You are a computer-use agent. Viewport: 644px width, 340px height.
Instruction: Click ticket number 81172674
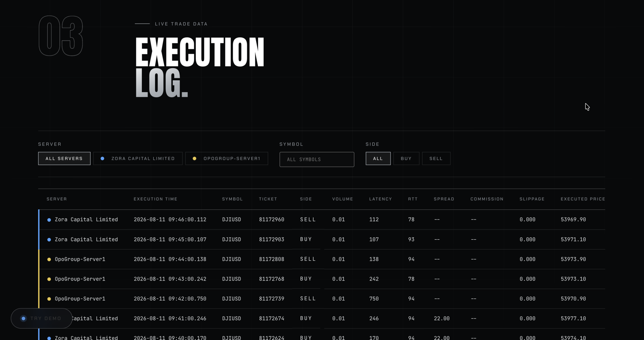click(272, 319)
